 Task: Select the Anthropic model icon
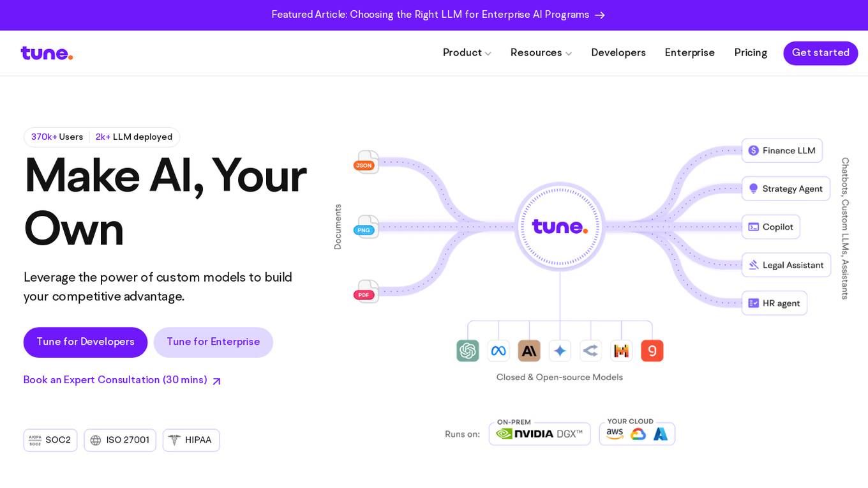529,351
